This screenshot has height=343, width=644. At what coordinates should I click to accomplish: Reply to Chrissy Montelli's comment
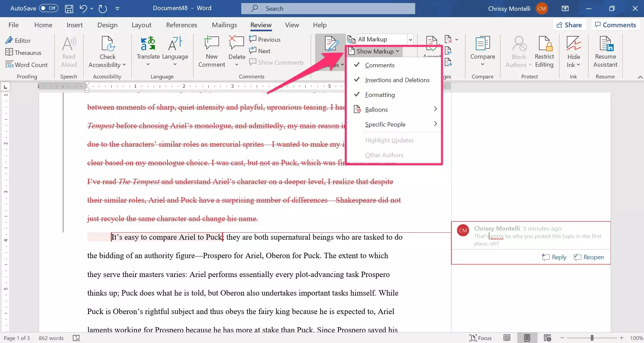(554, 257)
